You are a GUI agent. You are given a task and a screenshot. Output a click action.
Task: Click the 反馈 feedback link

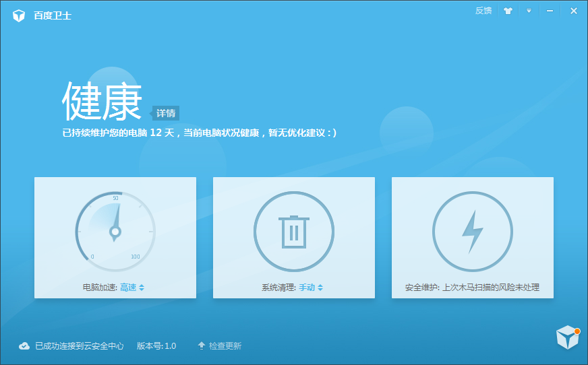coord(483,11)
